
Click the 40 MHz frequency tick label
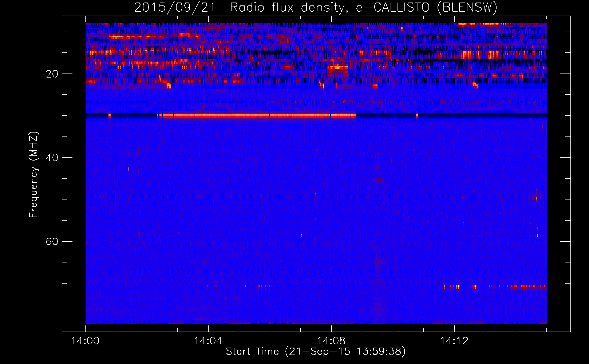52,158
